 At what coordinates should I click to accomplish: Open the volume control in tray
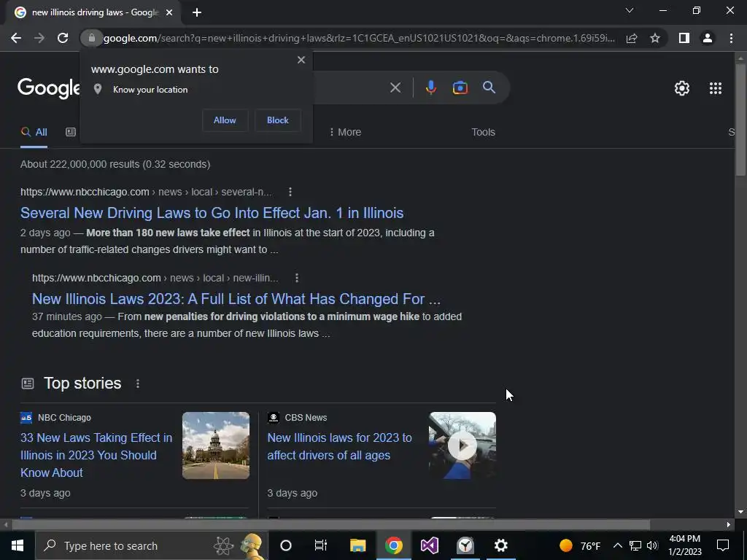(x=652, y=545)
